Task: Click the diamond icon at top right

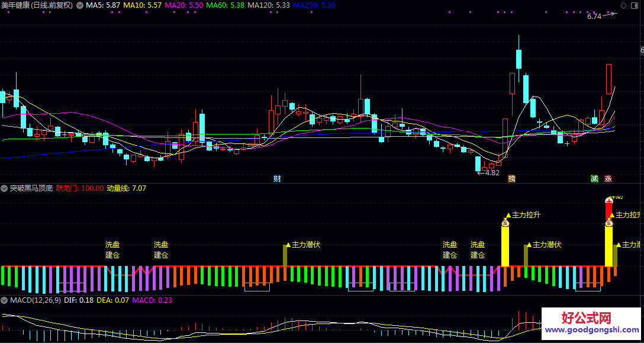Action: [623, 5]
